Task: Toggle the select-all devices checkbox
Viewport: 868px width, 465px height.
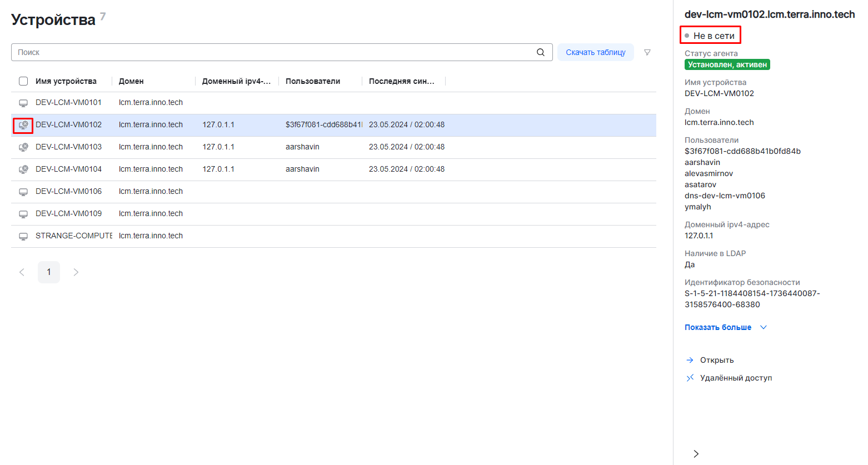Action: [x=23, y=81]
